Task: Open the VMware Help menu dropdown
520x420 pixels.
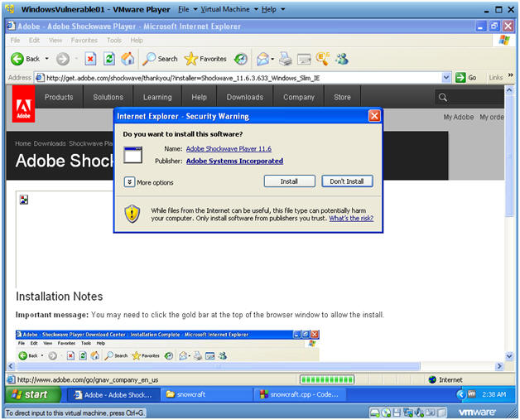Action: point(273,9)
